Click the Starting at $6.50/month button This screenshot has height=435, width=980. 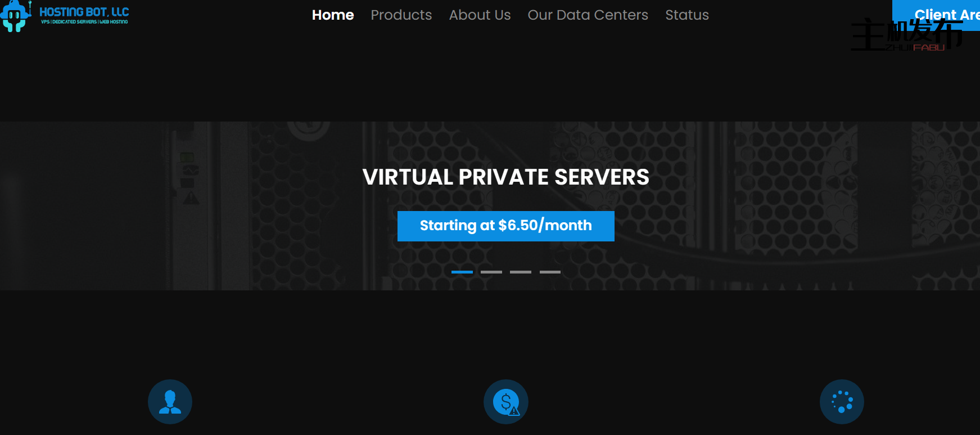click(506, 226)
